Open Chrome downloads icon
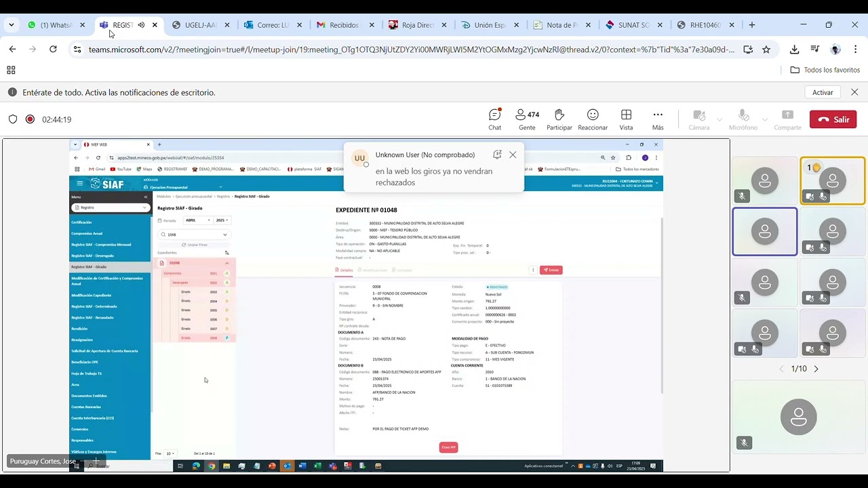Viewport: 868px width, 488px height. tap(795, 49)
